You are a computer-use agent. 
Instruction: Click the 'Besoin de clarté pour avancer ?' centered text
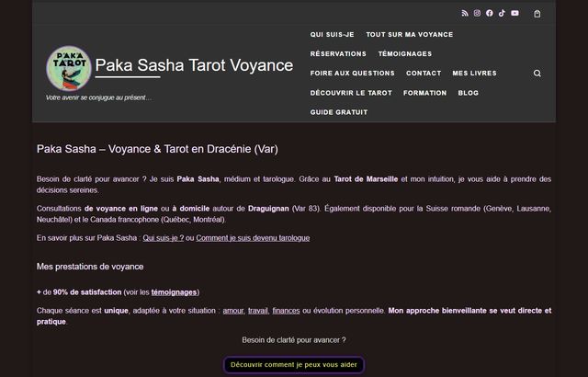pos(294,340)
